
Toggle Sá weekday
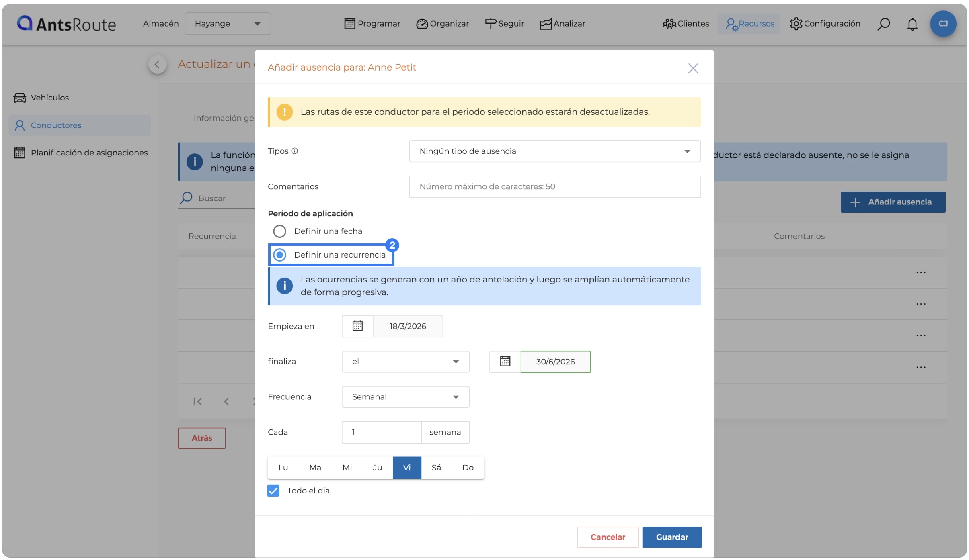click(x=436, y=468)
